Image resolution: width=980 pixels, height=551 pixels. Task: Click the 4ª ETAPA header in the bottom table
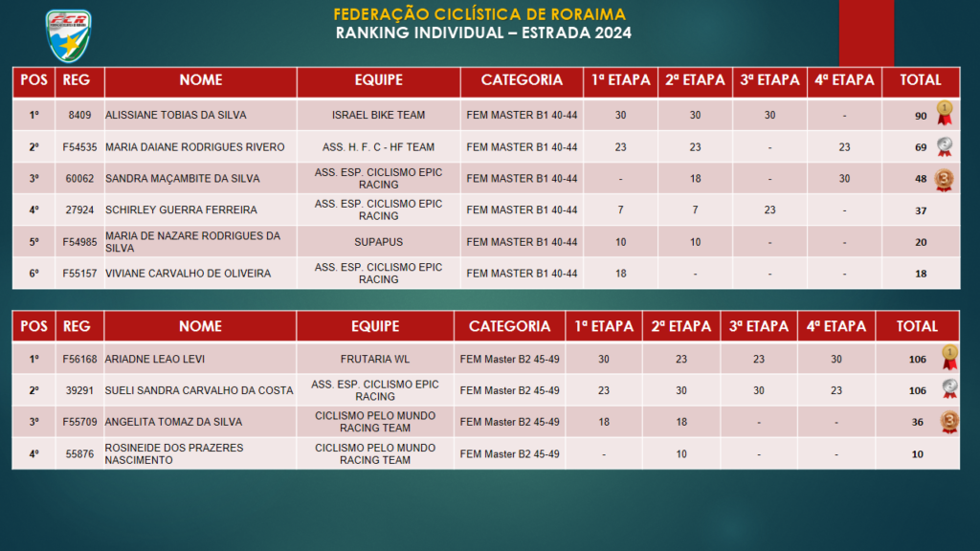coord(836,326)
